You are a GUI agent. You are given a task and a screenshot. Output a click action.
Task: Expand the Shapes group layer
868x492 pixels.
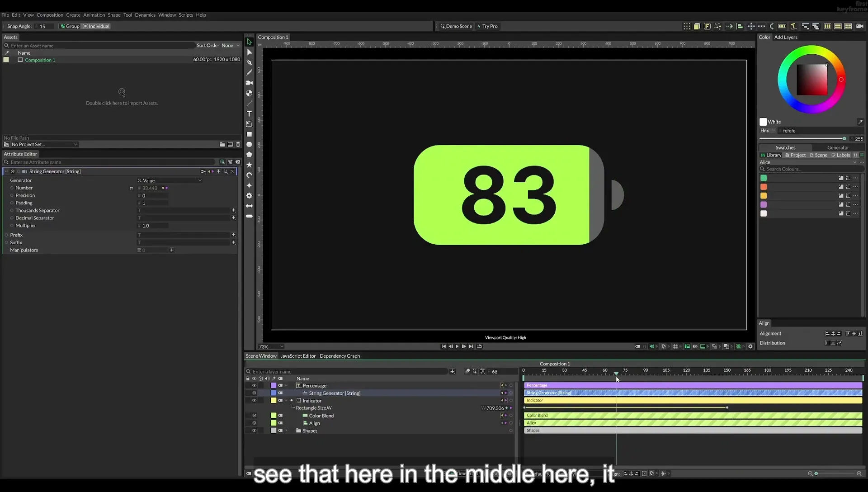point(286,430)
